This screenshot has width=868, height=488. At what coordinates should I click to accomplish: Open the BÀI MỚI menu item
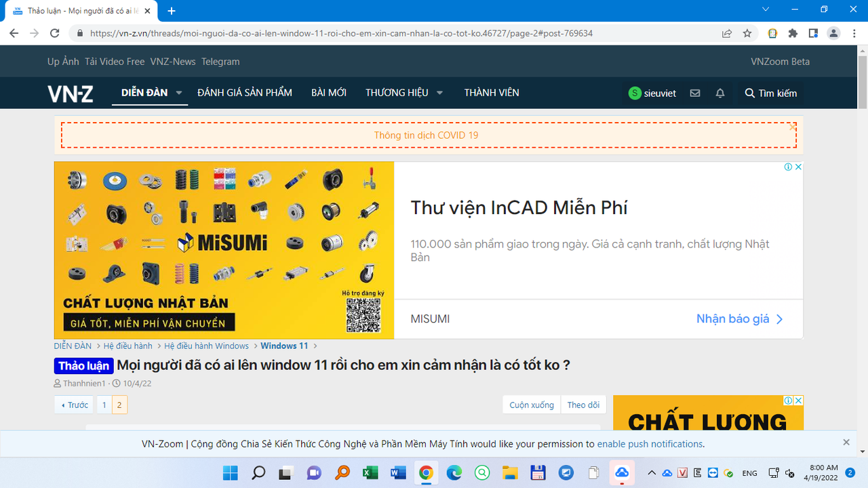click(x=329, y=93)
